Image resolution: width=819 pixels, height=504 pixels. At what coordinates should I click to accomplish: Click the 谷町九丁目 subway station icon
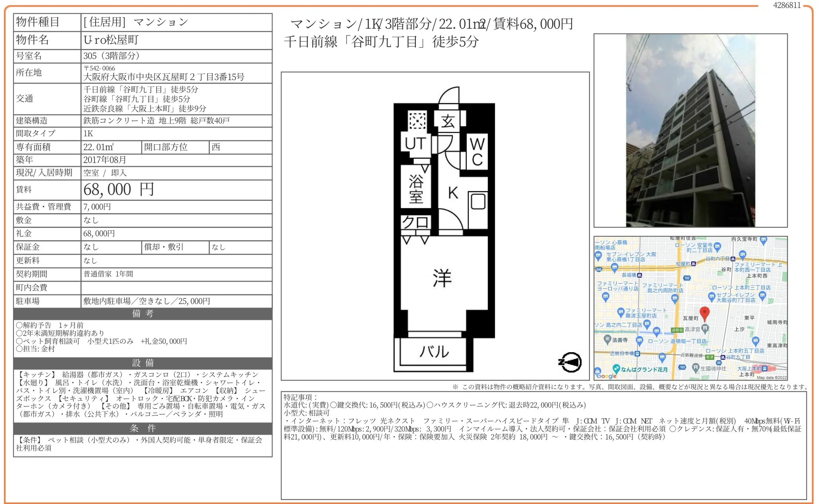tap(723, 357)
